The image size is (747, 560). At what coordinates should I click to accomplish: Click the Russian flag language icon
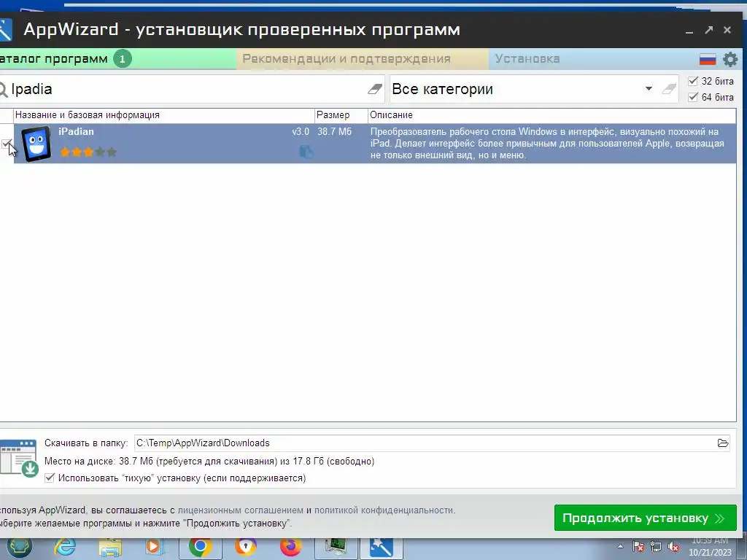pos(708,60)
